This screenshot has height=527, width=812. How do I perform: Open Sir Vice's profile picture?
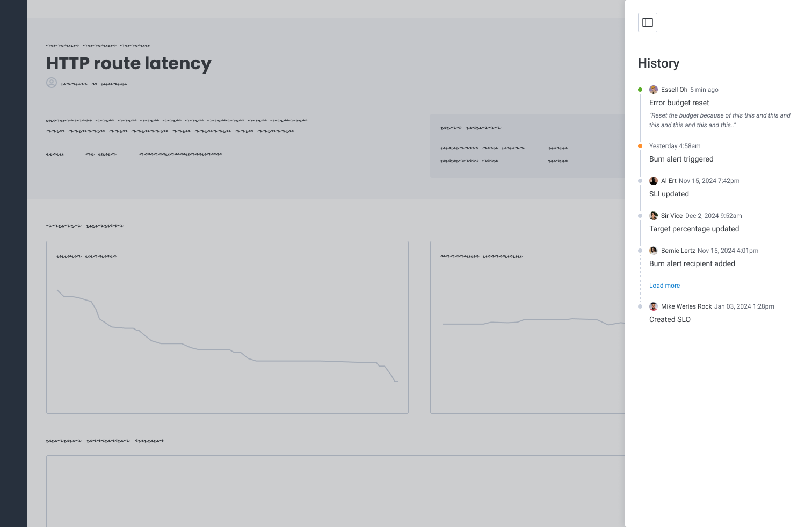(x=653, y=216)
